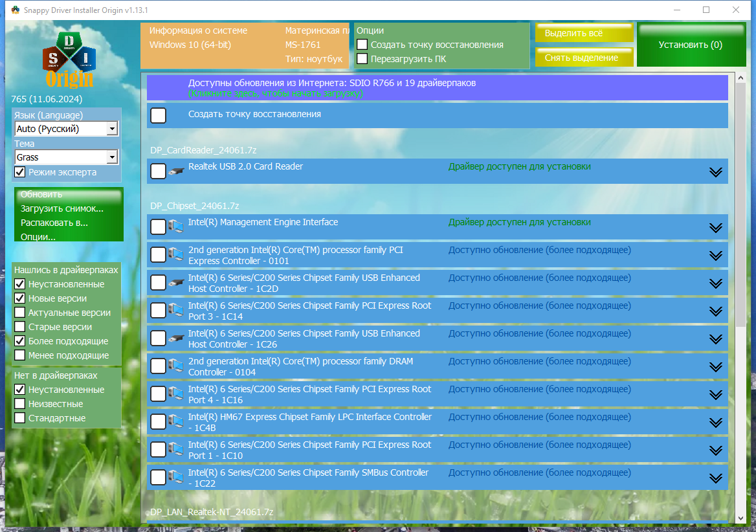Toggle 'Новые версии' filter checkbox
Viewport: 756px width, 532px height.
(20, 298)
